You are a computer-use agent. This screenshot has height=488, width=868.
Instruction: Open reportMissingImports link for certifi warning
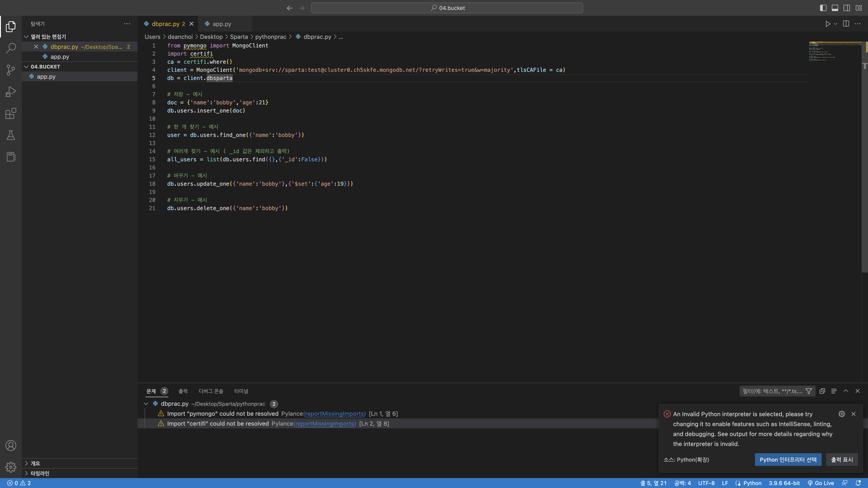coord(325,424)
